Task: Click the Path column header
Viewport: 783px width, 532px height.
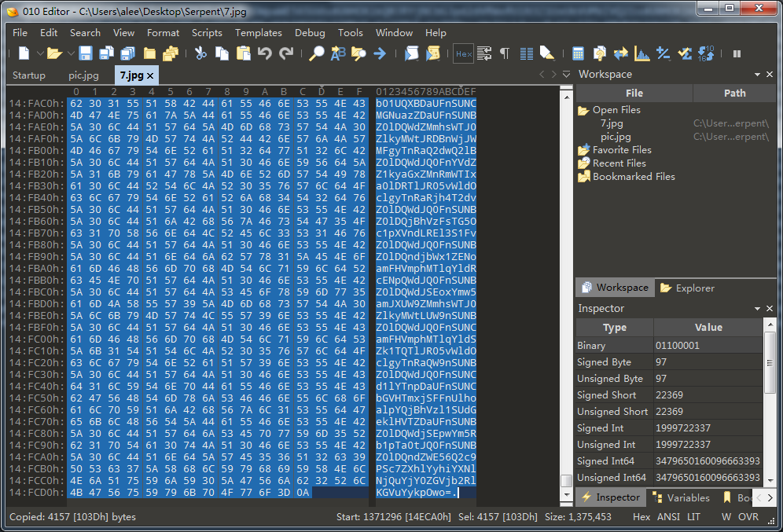Action: tap(734, 94)
